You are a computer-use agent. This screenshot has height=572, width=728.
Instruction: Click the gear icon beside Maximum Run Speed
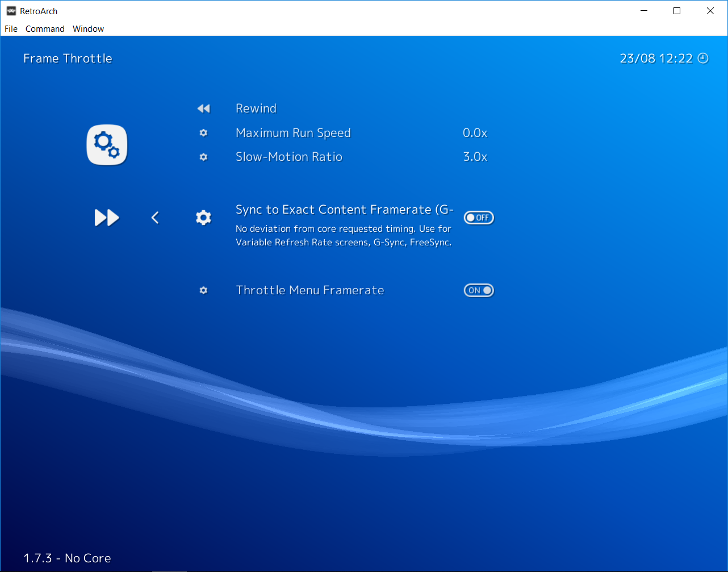pos(203,132)
